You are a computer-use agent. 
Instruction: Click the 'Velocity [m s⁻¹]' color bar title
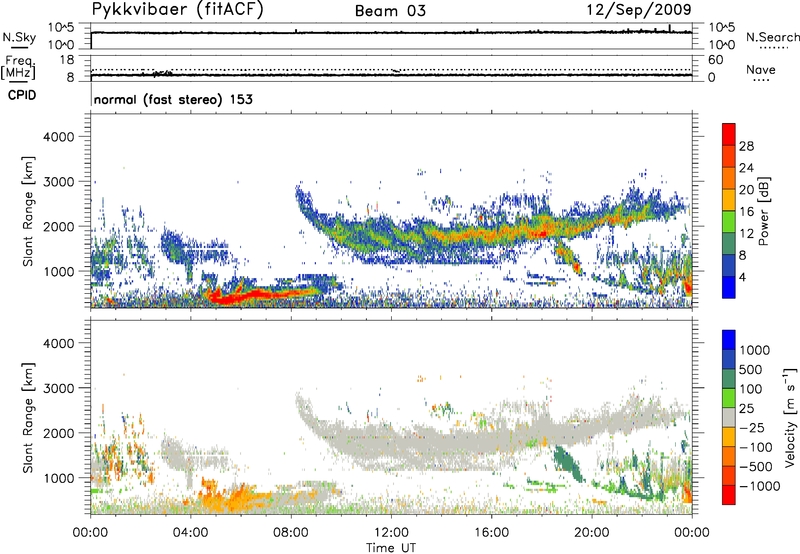pos(790,417)
